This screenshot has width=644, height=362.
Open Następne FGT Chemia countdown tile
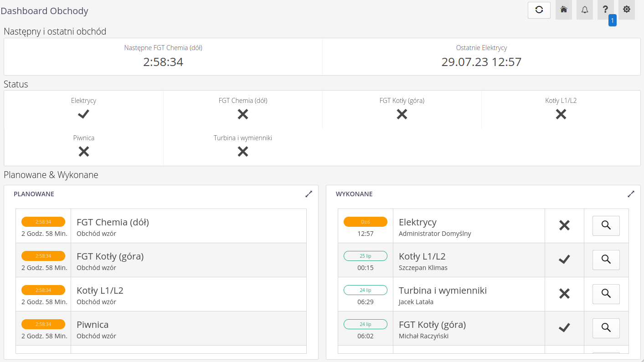163,56
